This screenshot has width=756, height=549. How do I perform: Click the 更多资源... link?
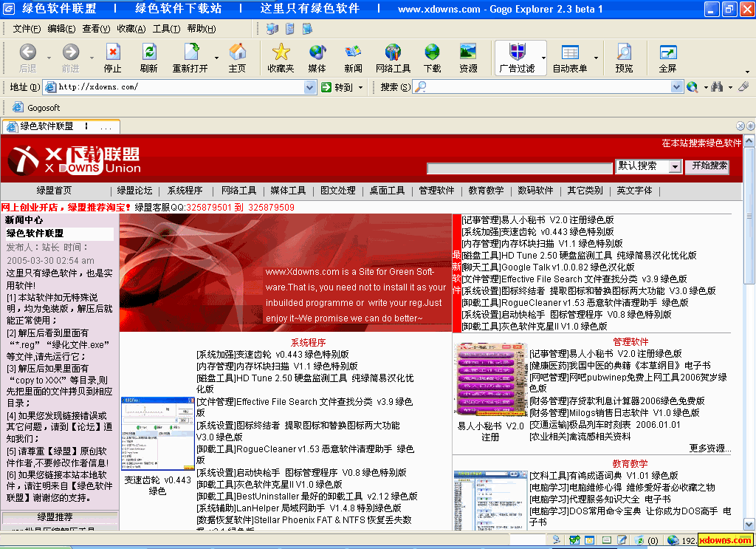(x=709, y=449)
